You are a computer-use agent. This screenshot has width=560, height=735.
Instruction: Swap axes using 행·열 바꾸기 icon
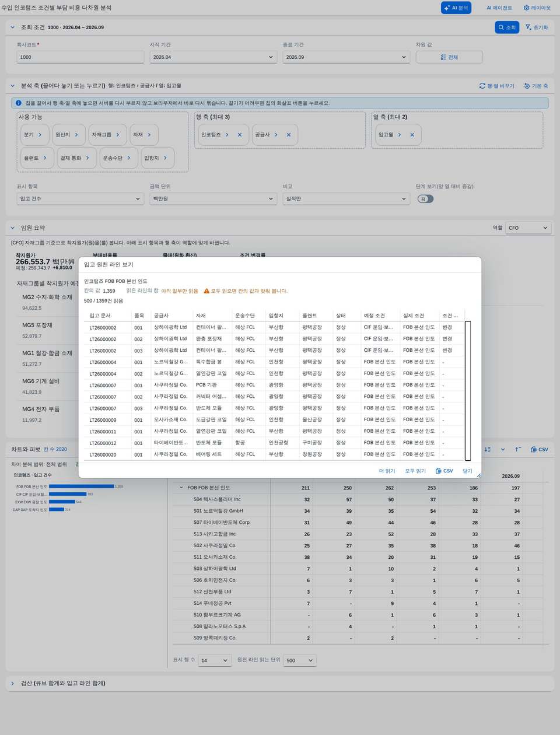[497, 86]
